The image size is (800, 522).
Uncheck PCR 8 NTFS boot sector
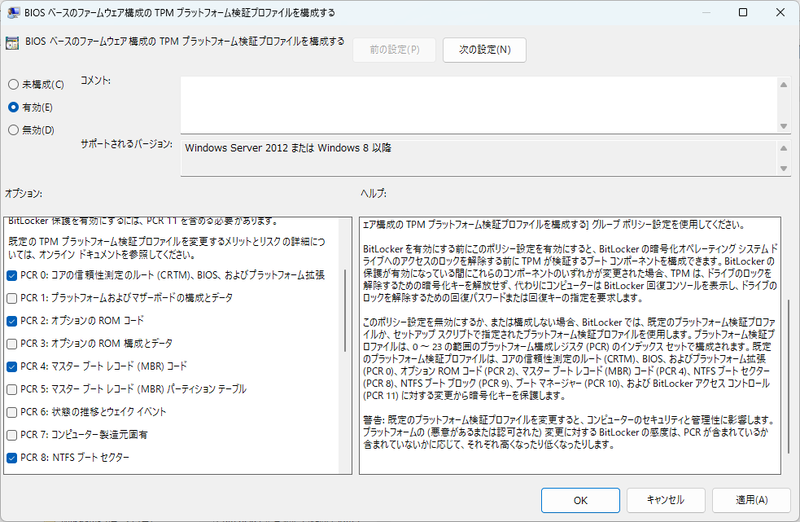(x=12, y=458)
